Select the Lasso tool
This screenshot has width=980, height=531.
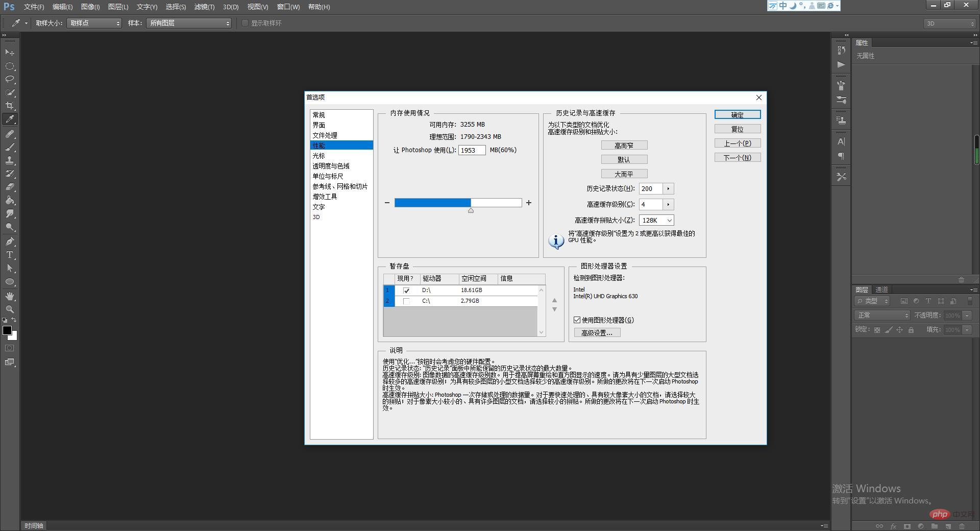(10, 79)
